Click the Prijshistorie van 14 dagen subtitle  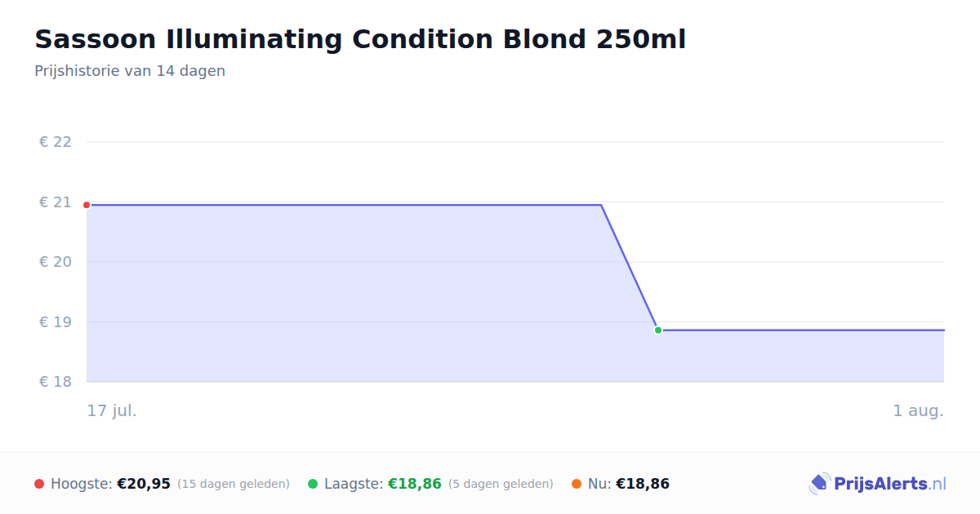click(x=130, y=71)
